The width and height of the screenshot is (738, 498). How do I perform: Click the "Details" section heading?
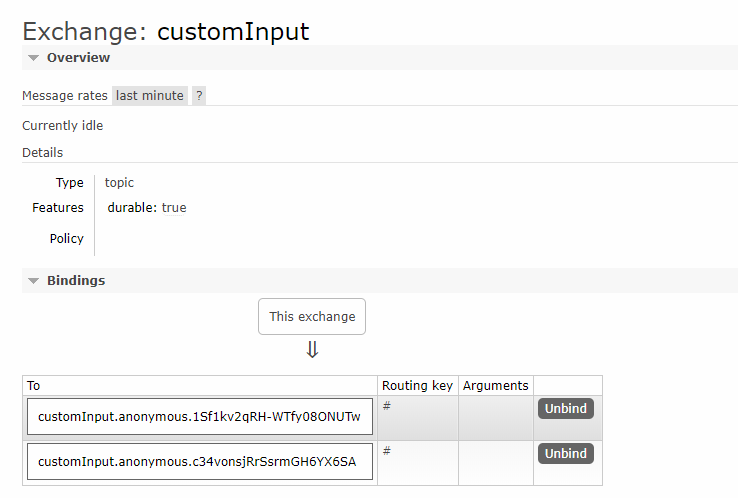(x=43, y=153)
